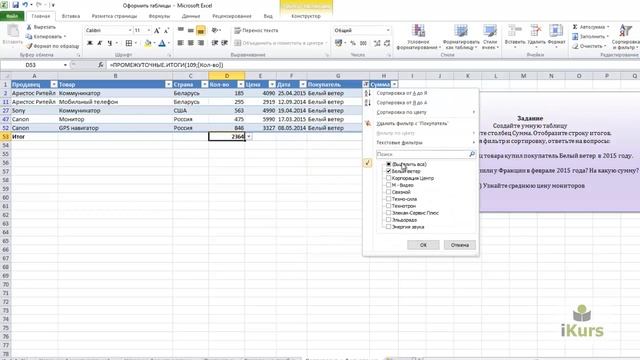The width and height of the screenshot is (640, 360).
Task: Click the Cell Styles icon
Action: click(x=490, y=31)
